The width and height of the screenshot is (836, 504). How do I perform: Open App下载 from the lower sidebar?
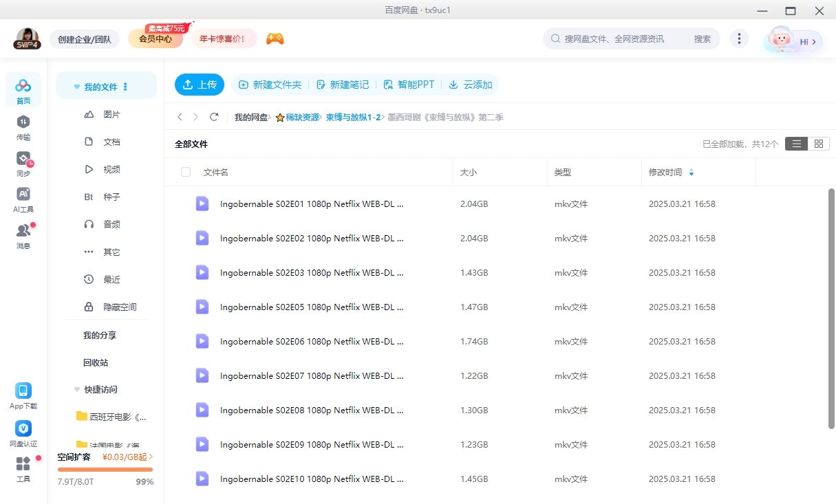click(x=23, y=395)
